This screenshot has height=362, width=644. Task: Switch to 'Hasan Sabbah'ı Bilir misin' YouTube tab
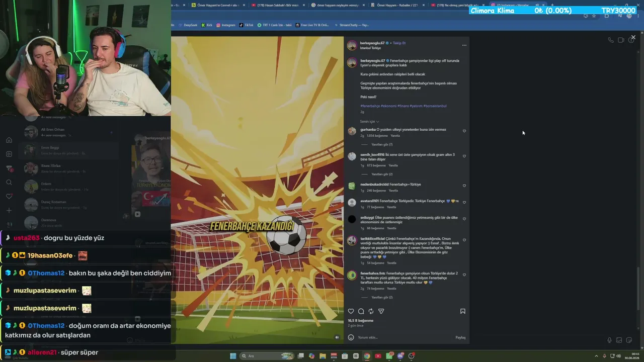coord(277,5)
